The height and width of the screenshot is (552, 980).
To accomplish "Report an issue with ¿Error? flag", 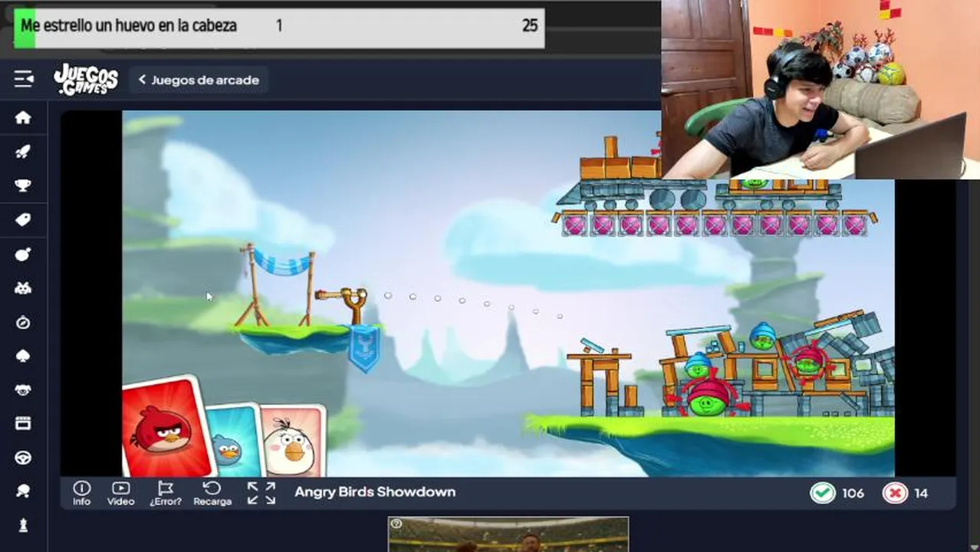I will pyautogui.click(x=165, y=493).
